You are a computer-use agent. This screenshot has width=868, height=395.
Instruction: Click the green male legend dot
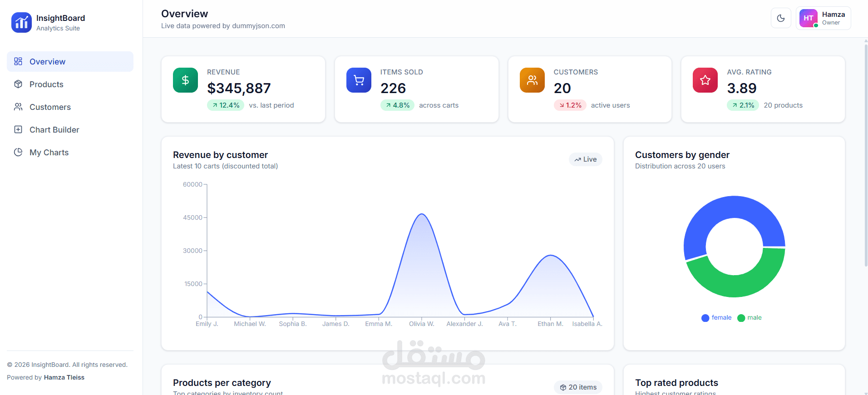pos(741,318)
